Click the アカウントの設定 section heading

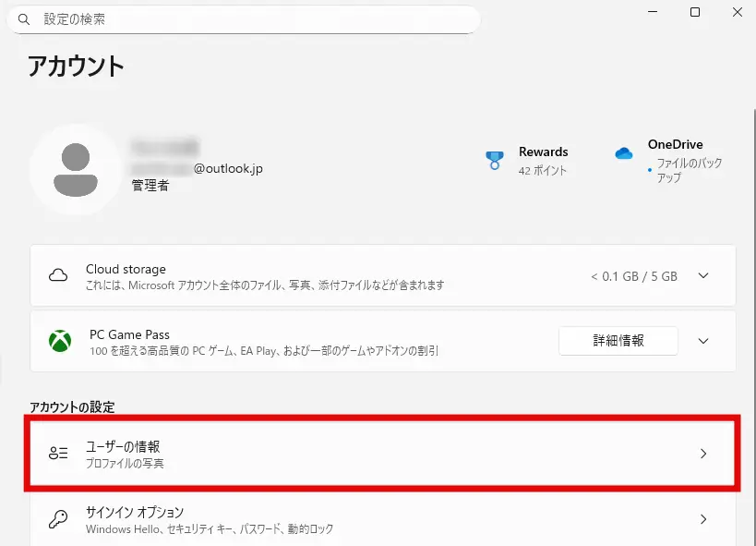click(72, 407)
